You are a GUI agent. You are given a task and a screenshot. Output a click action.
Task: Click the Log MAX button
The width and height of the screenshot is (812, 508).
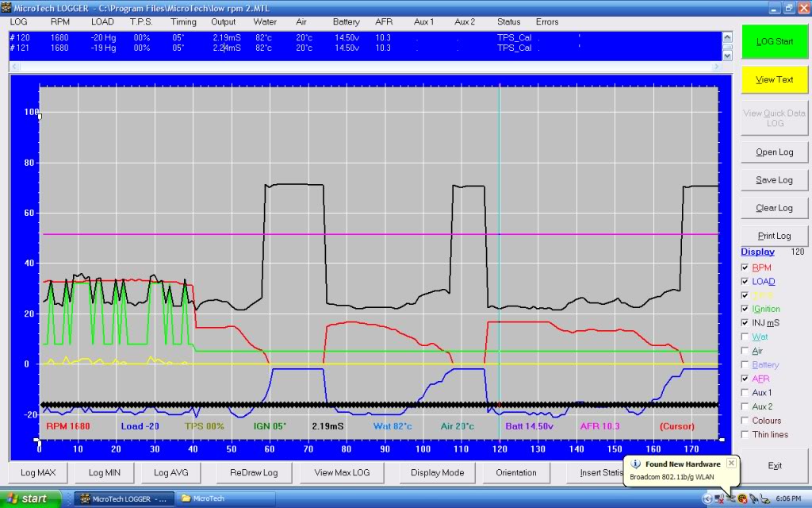click(x=38, y=473)
